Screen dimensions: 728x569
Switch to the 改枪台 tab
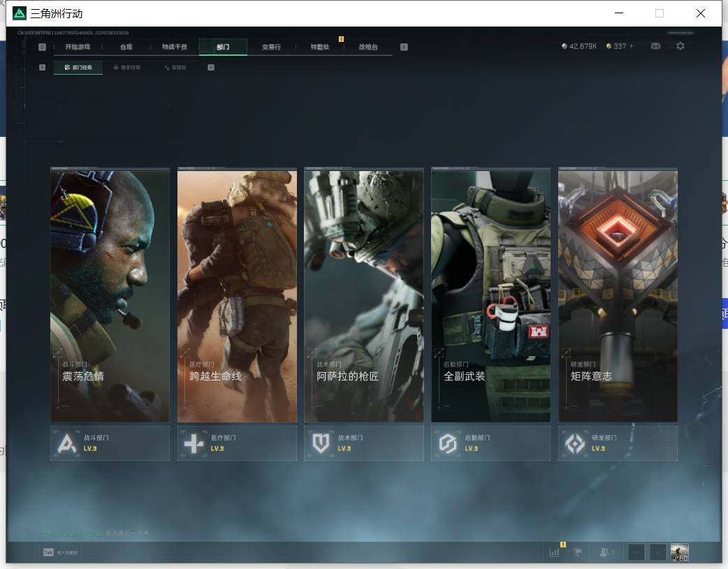[x=368, y=47]
